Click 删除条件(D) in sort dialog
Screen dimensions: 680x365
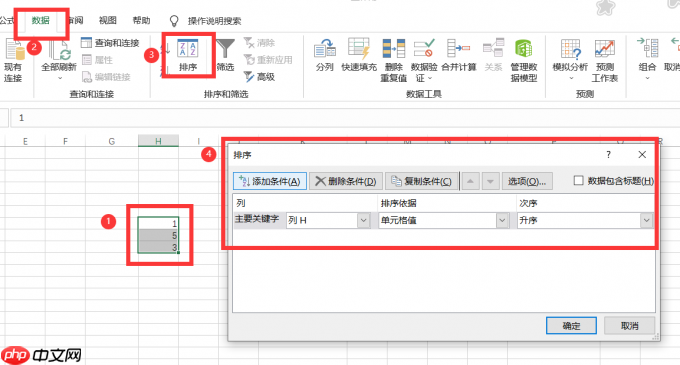(346, 181)
